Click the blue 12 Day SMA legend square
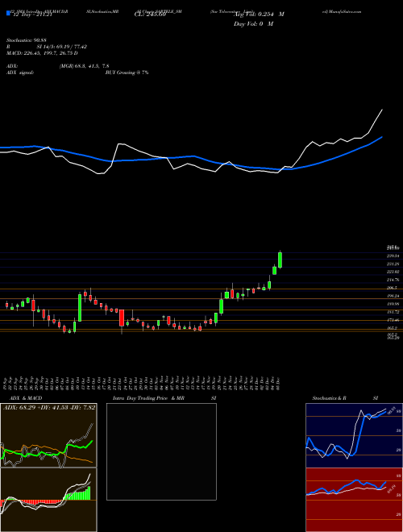The width and height of the screenshot is (403, 532). point(8,14)
